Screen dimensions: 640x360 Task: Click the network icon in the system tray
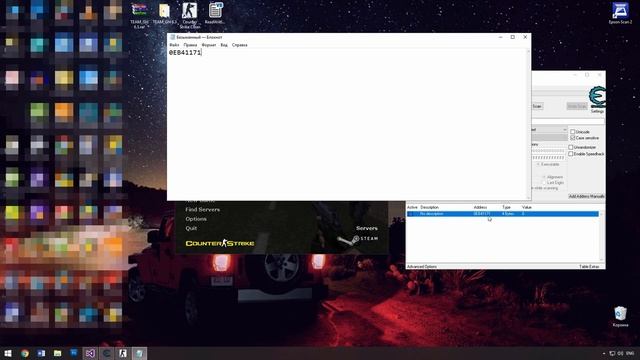pos(612,353)
